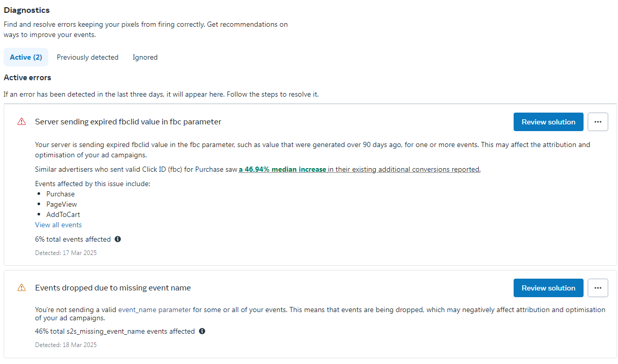
Task: Open three-dot menu for missing event name error
Action: point(597,288)
